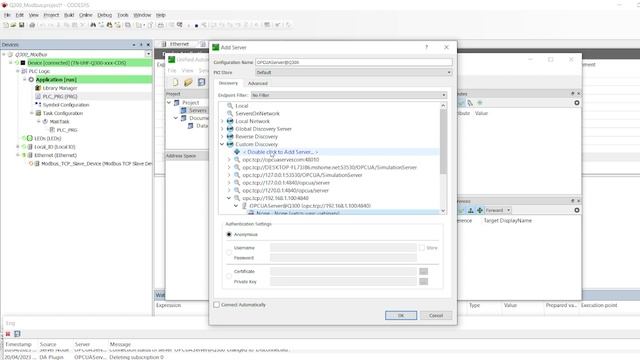Expand the Local Network node
The height and width of the screenshot is (360, 640).
point(222,121)
